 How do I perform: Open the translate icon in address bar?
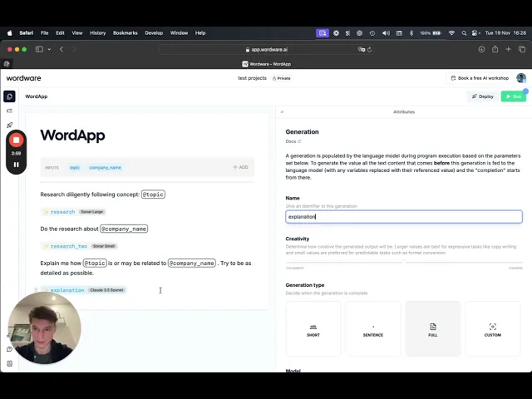click(362, 50)
